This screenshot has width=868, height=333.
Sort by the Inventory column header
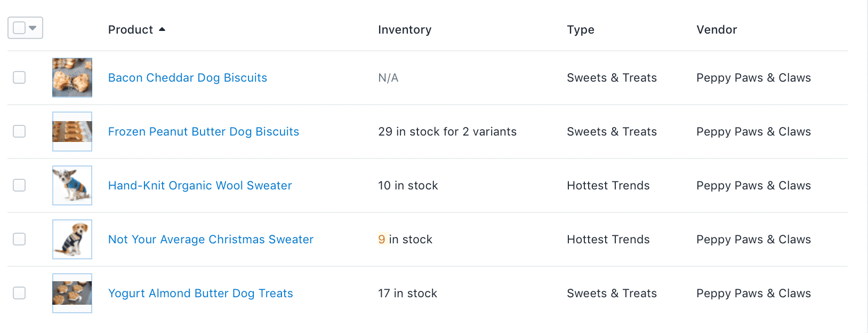pos(405,30)
